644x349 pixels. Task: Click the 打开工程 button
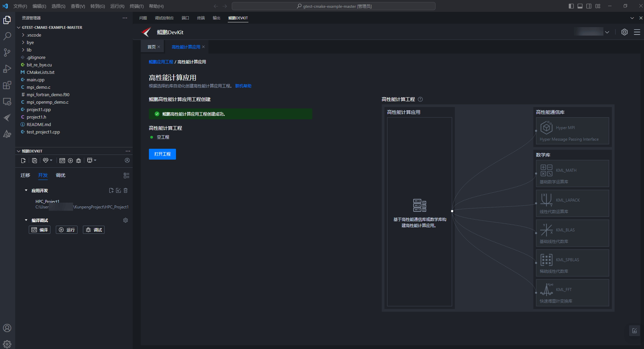pos(162,154)
